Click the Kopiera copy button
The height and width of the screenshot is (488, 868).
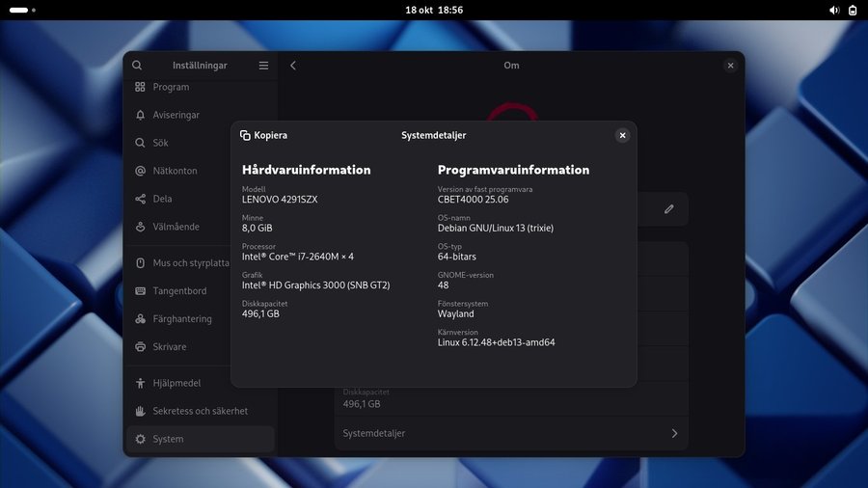point(263,136)
